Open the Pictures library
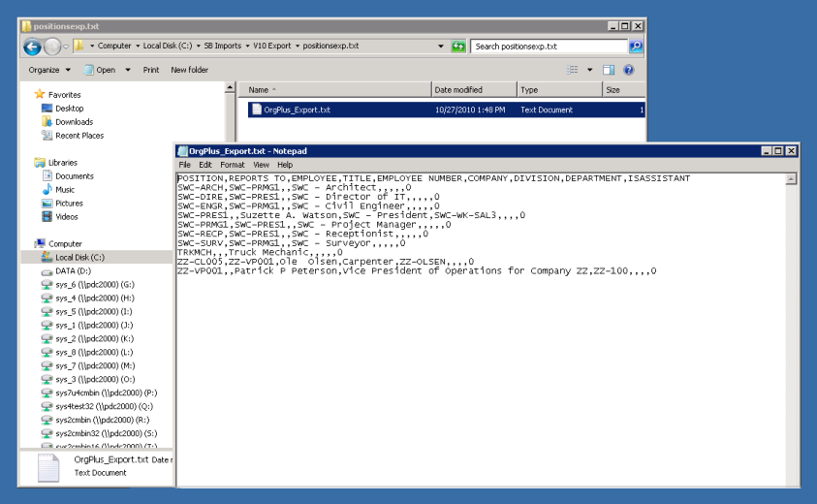The height and width of the screenshot is (504, 817). (x=70, y=204)
